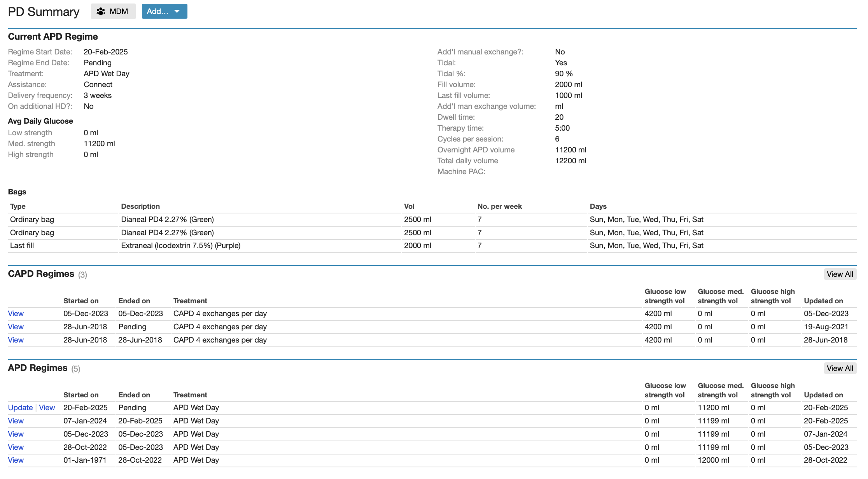Open Update for the pending APD regime
The width and height of the screenshot is (868, 479).
20,407
